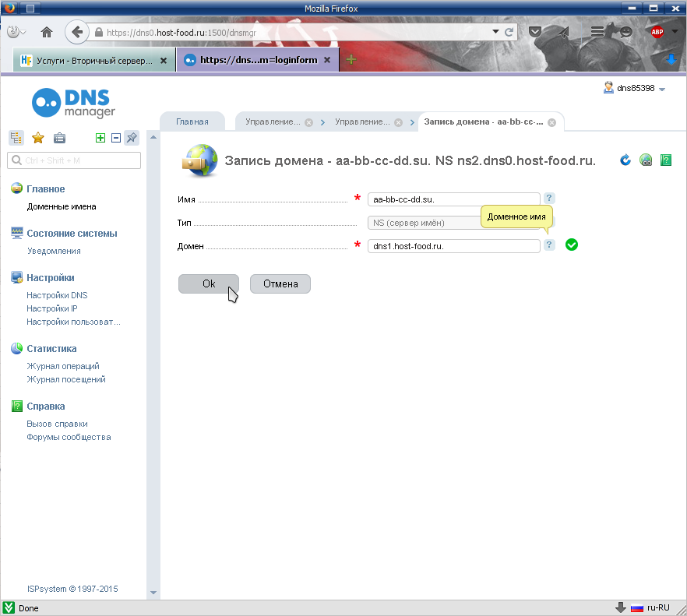
Task: Click the globe with printer icon near title
Action: pos(646,160)
